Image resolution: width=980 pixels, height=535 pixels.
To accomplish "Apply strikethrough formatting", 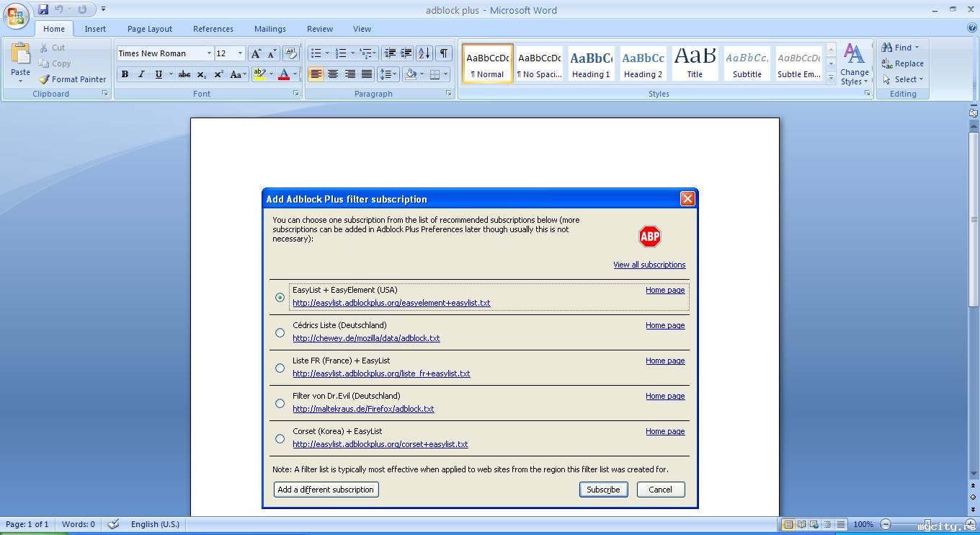I will coord(184,74).
